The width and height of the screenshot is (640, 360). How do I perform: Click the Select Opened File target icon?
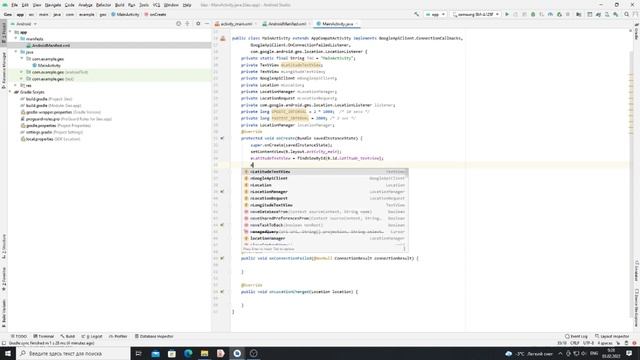tap(178, 24)
